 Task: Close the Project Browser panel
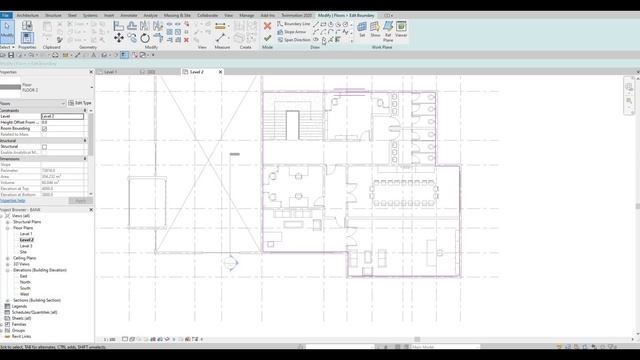(91, 210)
